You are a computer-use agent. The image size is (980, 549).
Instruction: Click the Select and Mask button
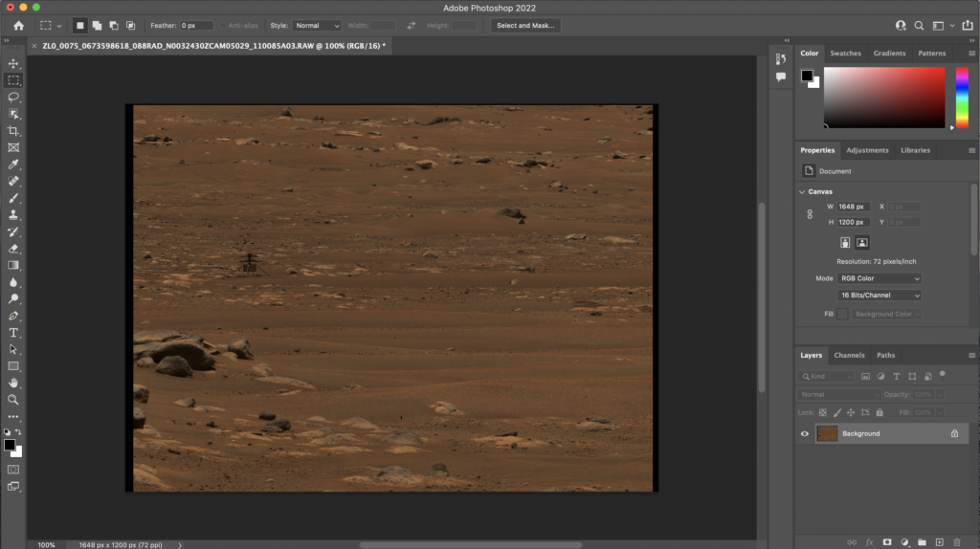(526, 26)
